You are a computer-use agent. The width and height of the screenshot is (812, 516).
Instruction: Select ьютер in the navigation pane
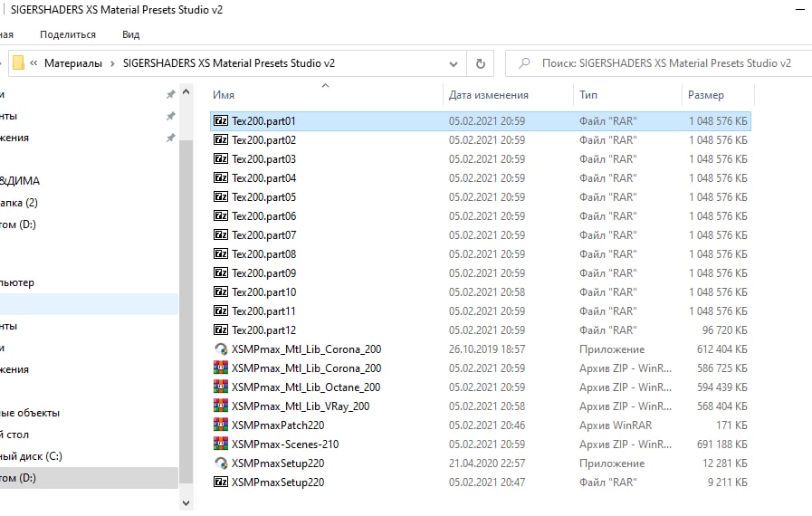(x=17, y=282)
